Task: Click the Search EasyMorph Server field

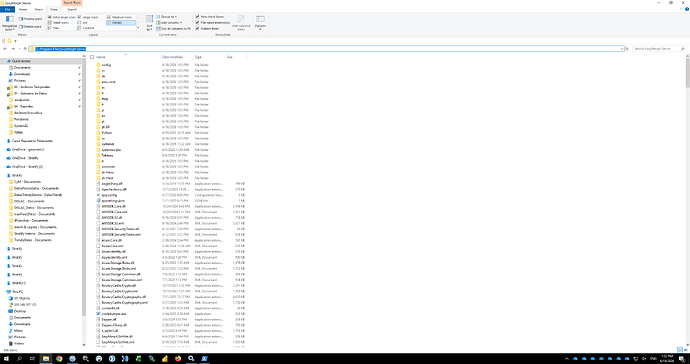Action: click(x=659, y=49)
